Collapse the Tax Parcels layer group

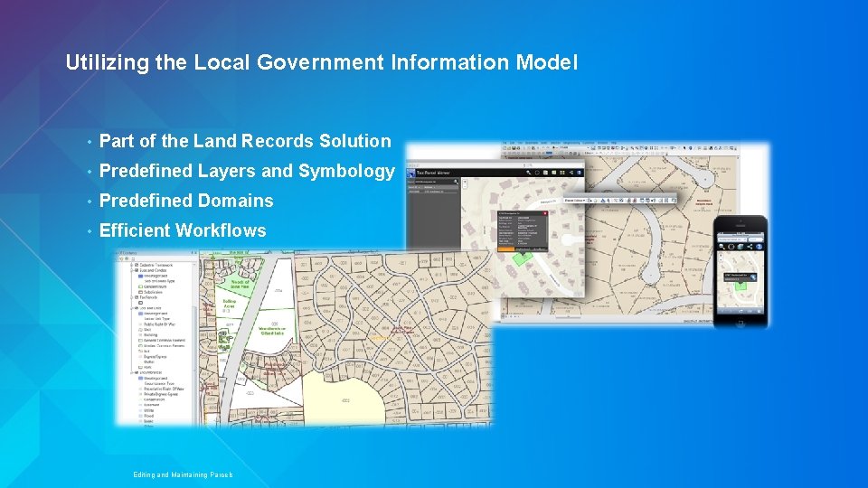tap(132, 297)
